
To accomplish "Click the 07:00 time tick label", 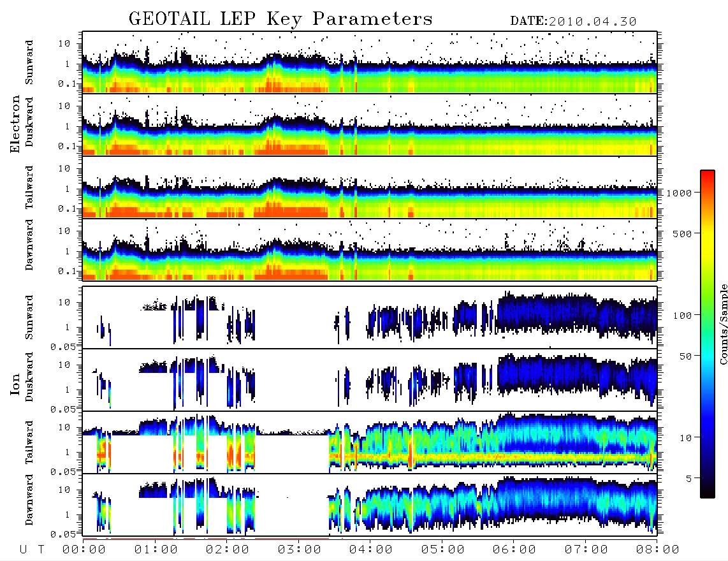I will click(x=586, y=550).
